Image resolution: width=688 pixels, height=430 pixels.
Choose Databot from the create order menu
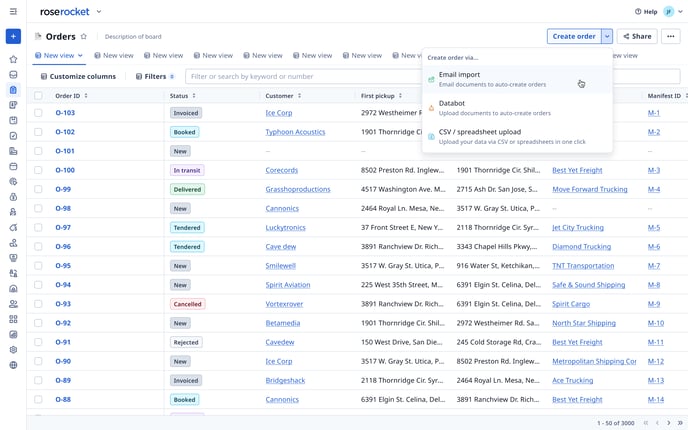pos(517,108)
